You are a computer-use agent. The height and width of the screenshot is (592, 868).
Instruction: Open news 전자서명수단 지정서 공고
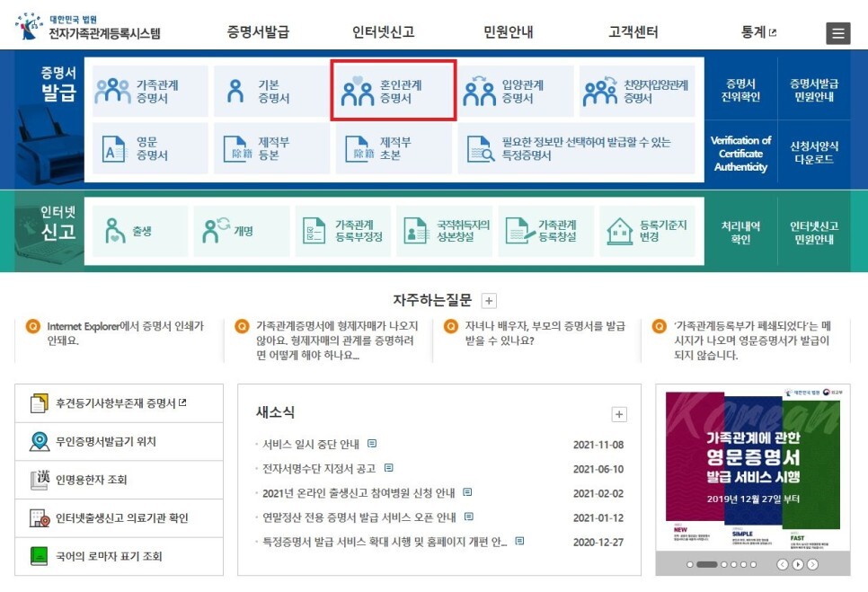[x=319, y=469]
